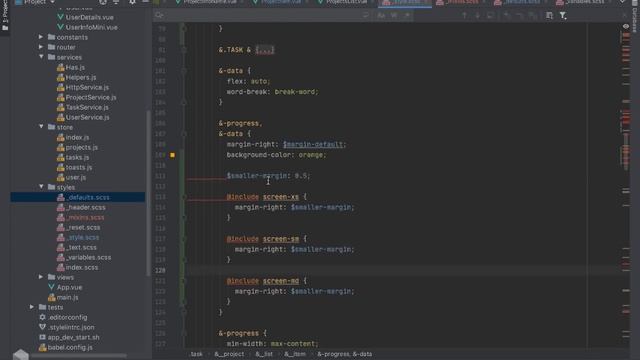Click the _reset.scss file icon
The height and width of the screenshot is (360, 640).
pos(60,227)
